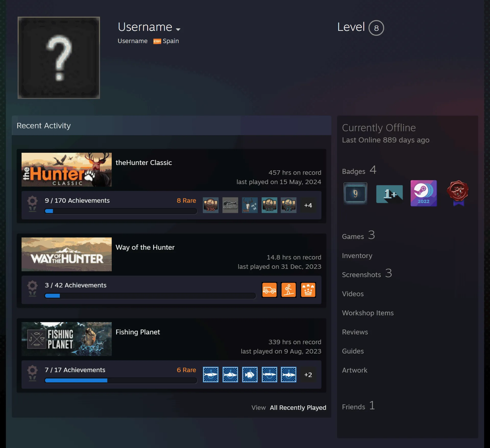
Task: Click the orange hiker achievement icon
Action: tap(289, 290)
